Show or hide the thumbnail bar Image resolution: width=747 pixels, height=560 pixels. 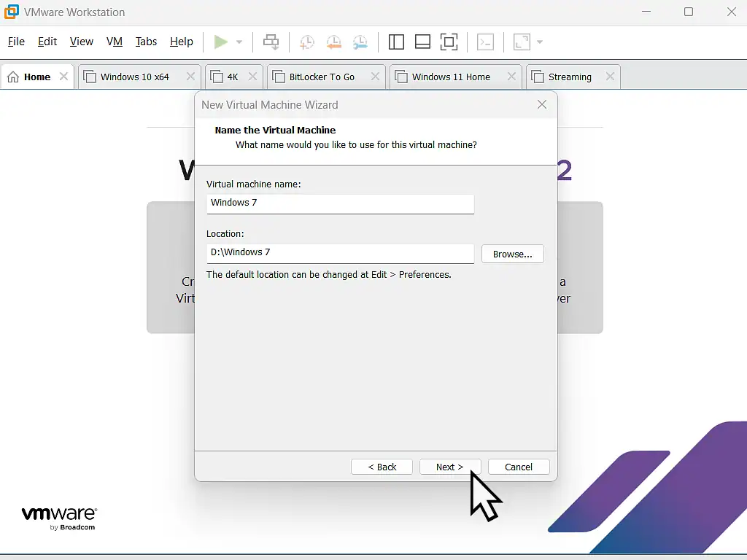(422, 42)
